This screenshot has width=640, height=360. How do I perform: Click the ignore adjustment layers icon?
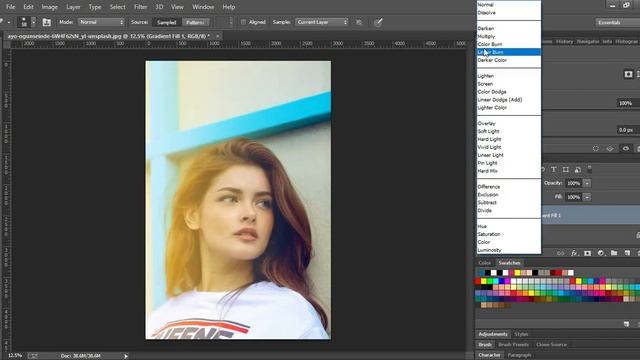click(x=359, y=22)
